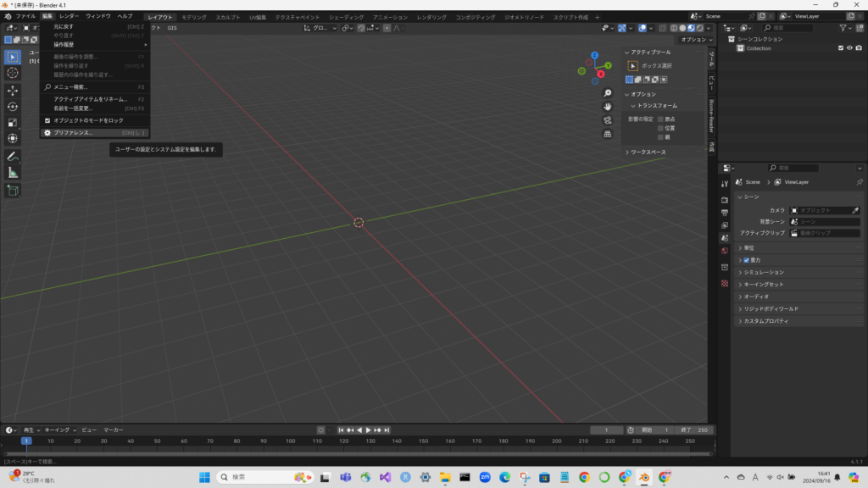This screenshot has height=488, width=868.
Task: Select the Measure tool
Action: 13,172
